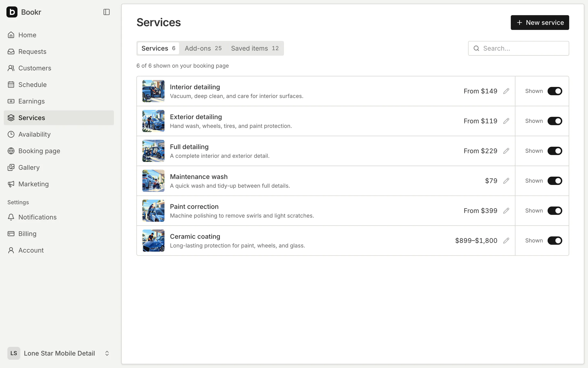Click the Marketing megaphone icon
Image resolution: width=588 pixels, height=368 pixels.
(x=11, y=184)
